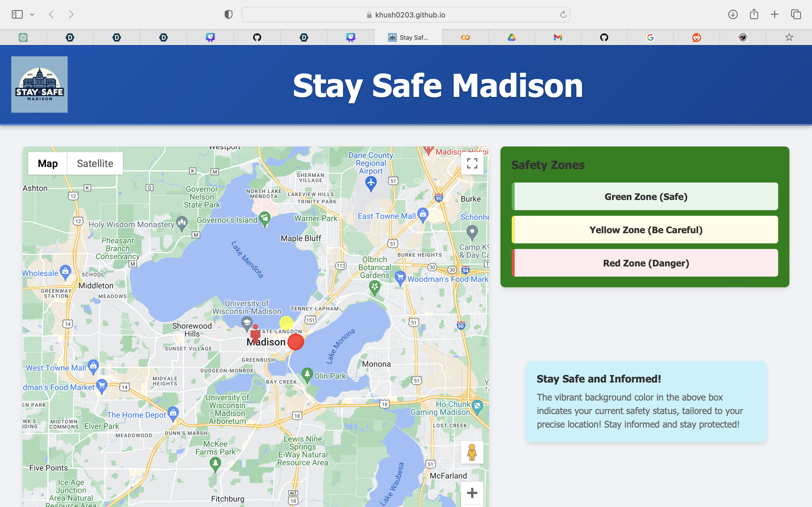812x507 pixels.
Task: Toggle the browser privacy shield icon
Action: click(228, 14)
